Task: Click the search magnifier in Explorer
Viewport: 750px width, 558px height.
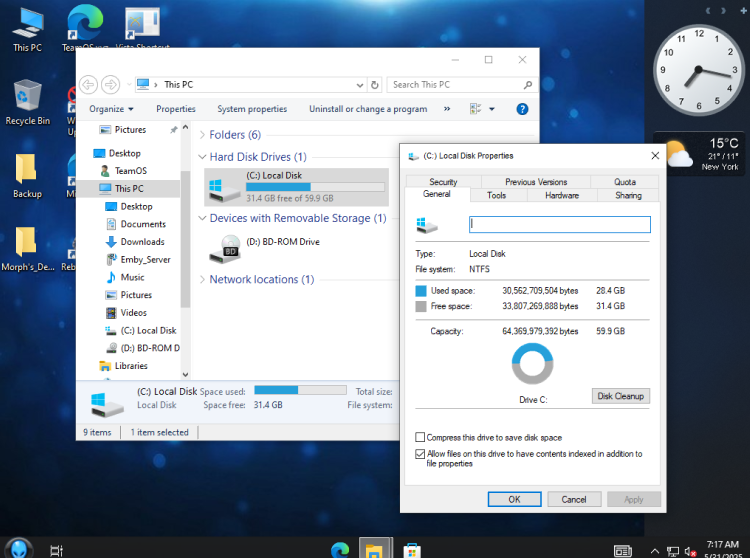Action: [528, 85]
